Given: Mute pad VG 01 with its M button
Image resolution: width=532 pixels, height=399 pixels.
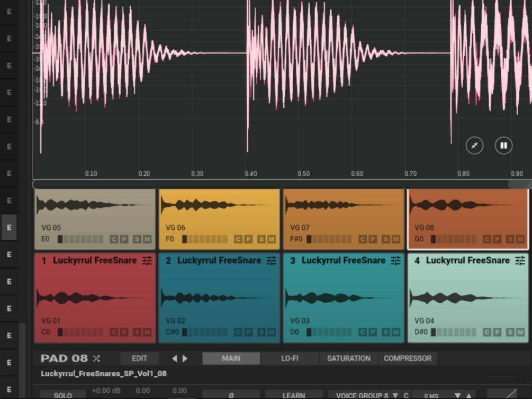Looking at the screenshot, I should point(147,332).
